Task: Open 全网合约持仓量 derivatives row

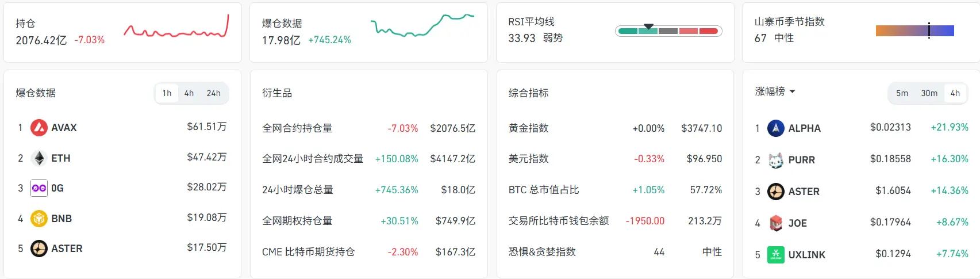Action: click(368, 128)
